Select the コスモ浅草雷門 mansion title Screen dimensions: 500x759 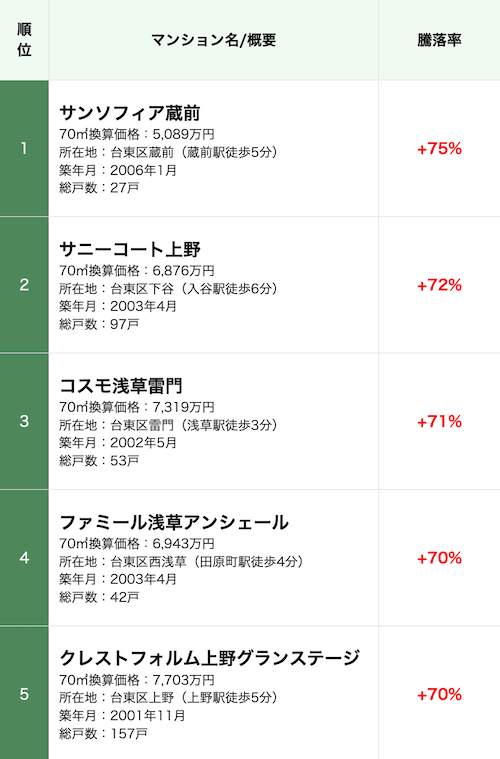click(x=121, y=386)
